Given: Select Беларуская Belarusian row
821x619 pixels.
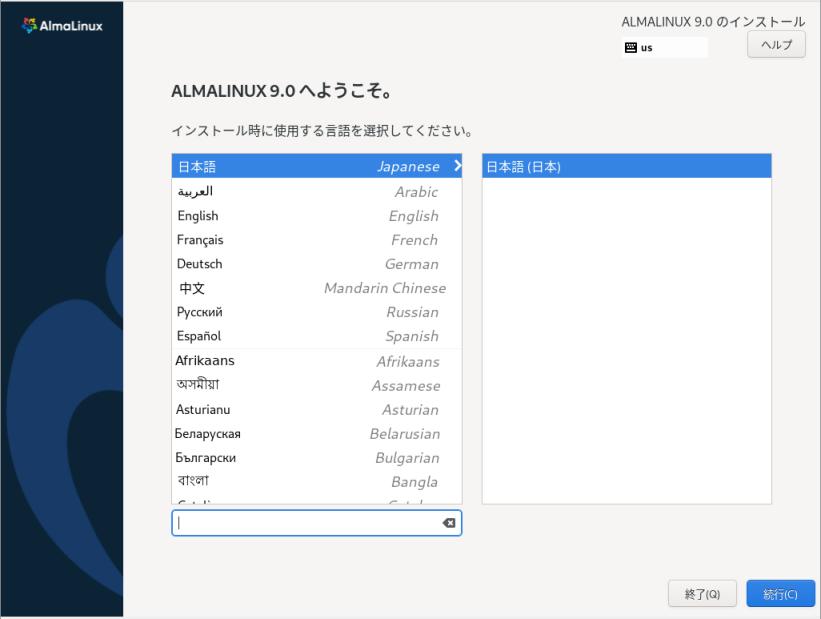Looking at the screenshot, I should pyautogui.click(x=317, y=433).
